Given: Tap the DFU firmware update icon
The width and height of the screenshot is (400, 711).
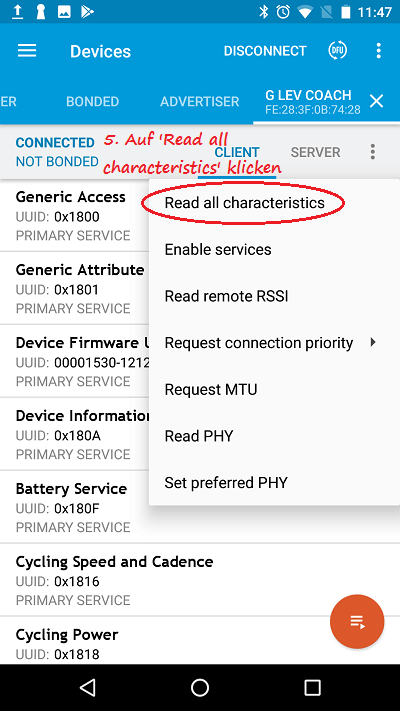Looking at the screenshot, I should [338, 50].
